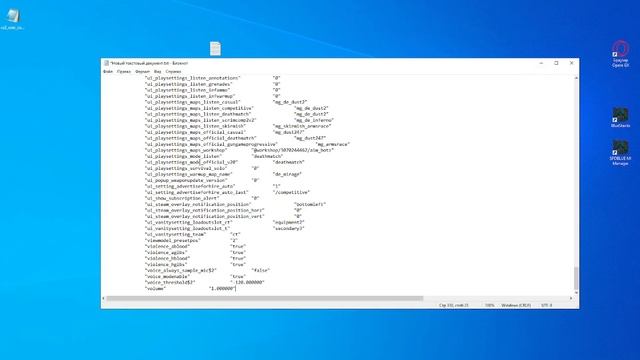Click the "ui_popup_weaponupdate_version" setting name

tap(186, 180)
